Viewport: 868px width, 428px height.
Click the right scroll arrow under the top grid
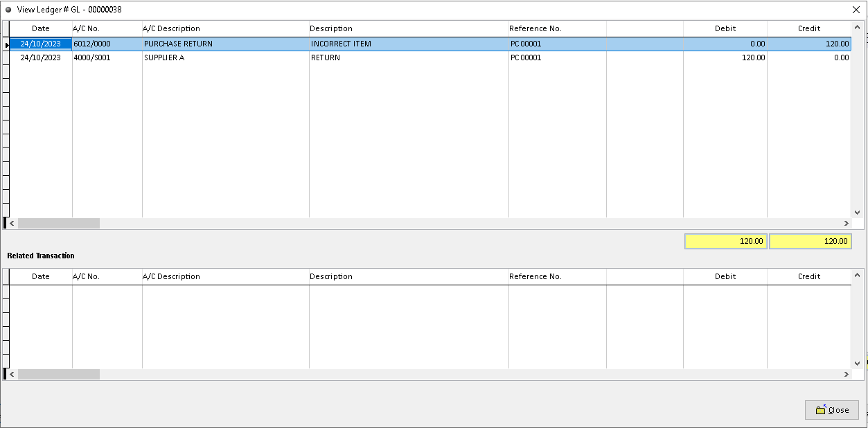(x=847, y=223)
